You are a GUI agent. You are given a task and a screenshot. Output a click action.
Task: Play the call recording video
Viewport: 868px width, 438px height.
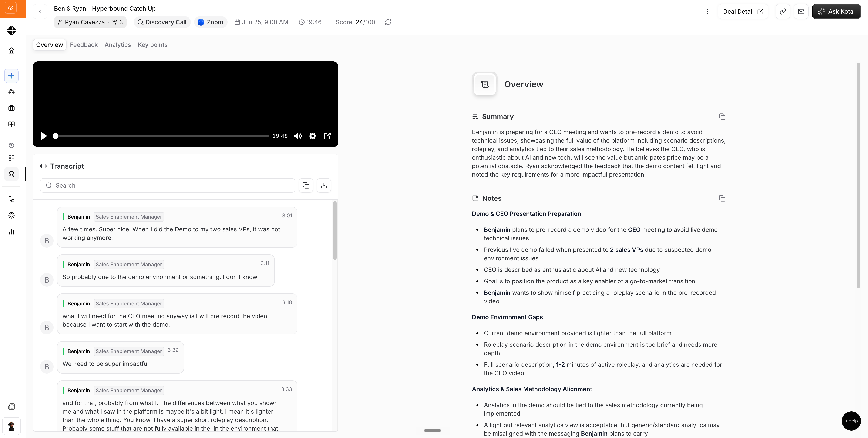[x=43, y=136]
